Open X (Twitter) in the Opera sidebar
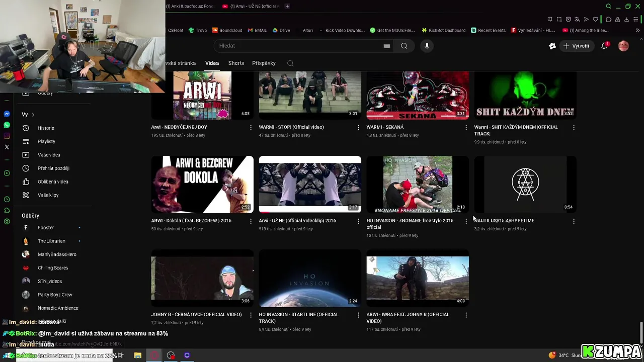 pyautogui.click(x=7, y=147)
